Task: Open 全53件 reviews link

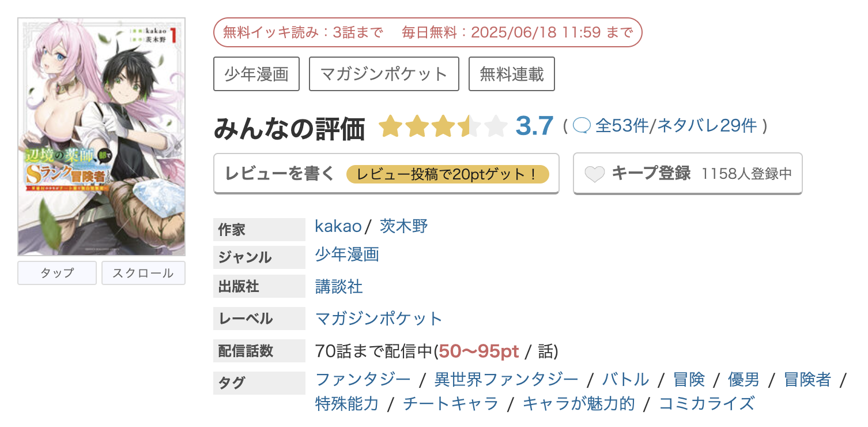Action: pos(622,125)
